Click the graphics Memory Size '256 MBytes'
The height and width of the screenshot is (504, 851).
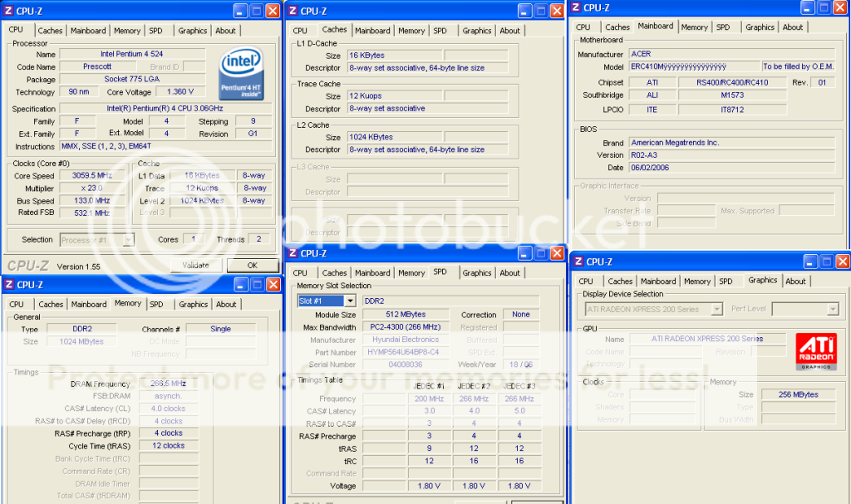coord(799,394)
